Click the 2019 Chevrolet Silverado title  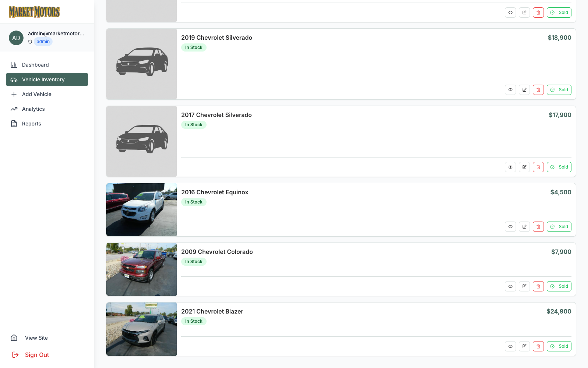pos(217,38)
